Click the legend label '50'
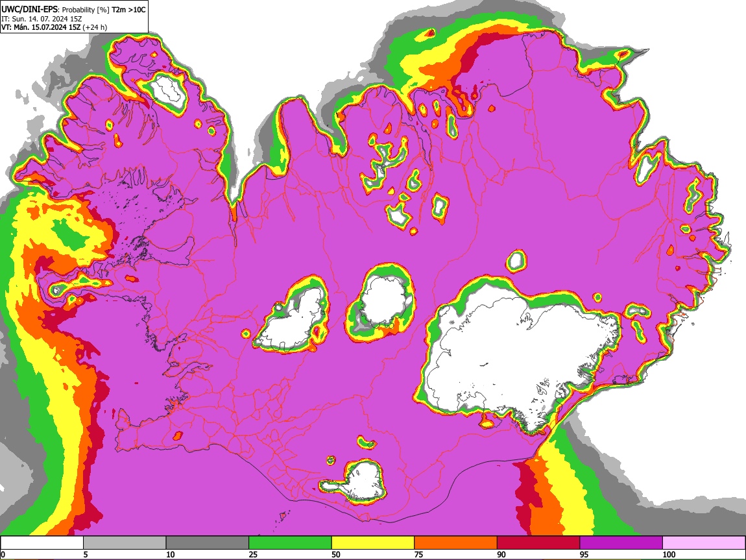 click(336, 554)
